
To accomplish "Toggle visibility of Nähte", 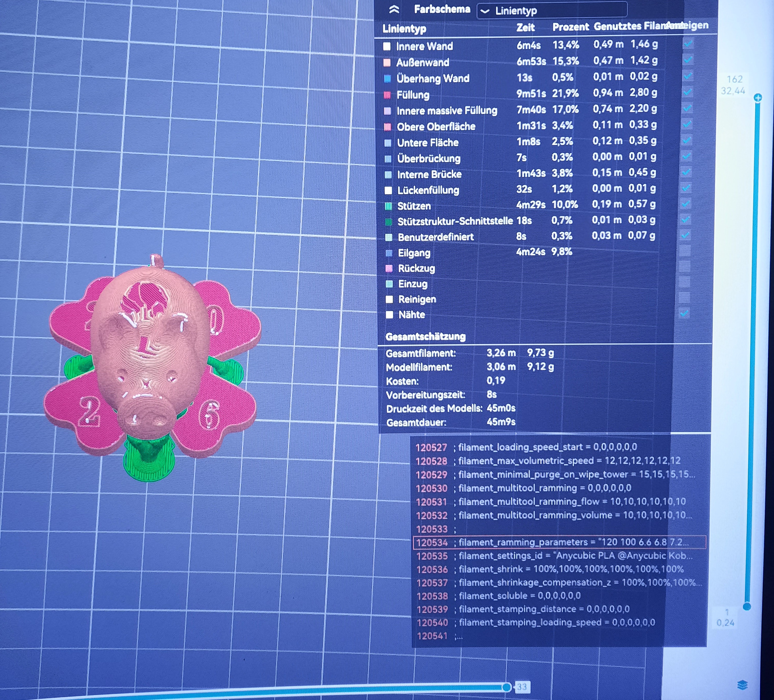I will [x=684, y=313].
